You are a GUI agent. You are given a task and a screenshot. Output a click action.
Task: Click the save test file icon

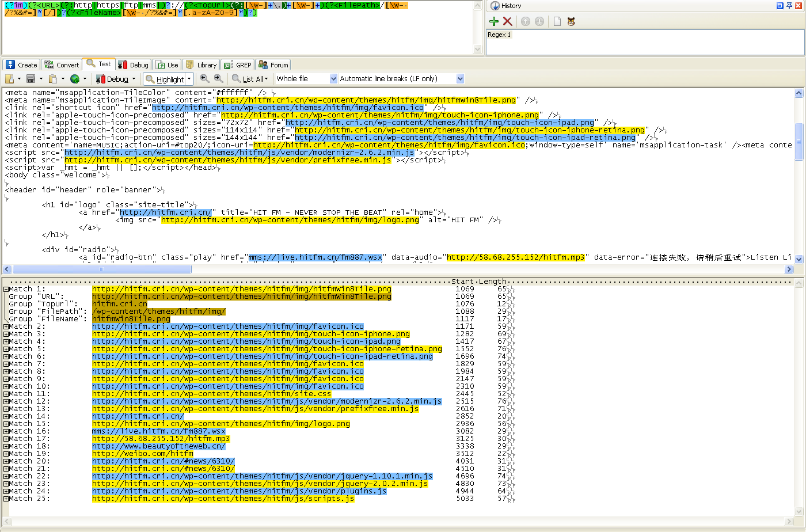click(x=31, y=79)
